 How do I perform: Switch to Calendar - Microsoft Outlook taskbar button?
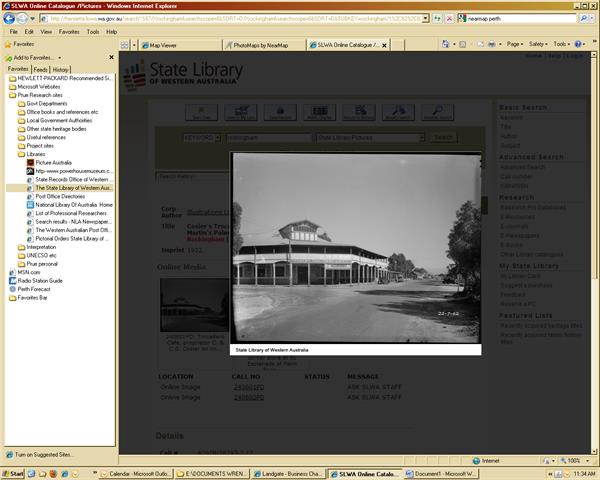[x=136, y=474]
